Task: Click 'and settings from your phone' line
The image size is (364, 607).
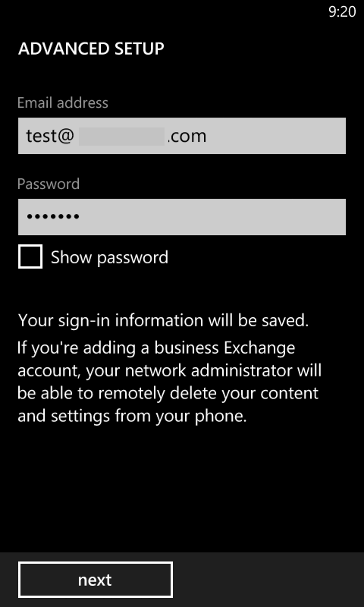Action: [x=132, y=417]
